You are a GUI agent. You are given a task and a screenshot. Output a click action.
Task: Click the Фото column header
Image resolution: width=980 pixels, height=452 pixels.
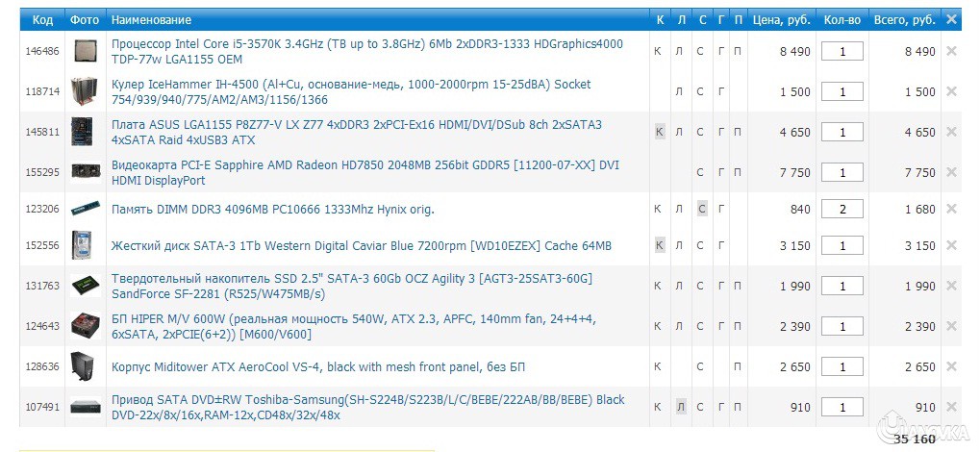(x=85, y=20)
